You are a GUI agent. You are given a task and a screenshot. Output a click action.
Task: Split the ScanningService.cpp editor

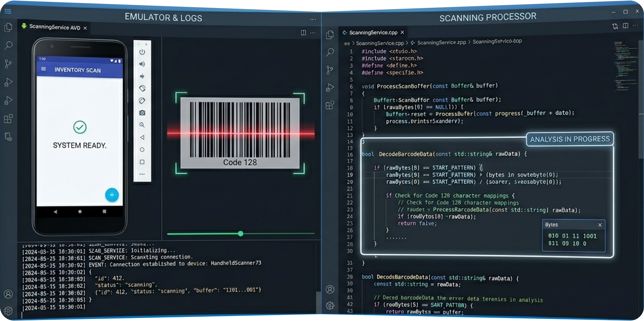pos(626,26)
